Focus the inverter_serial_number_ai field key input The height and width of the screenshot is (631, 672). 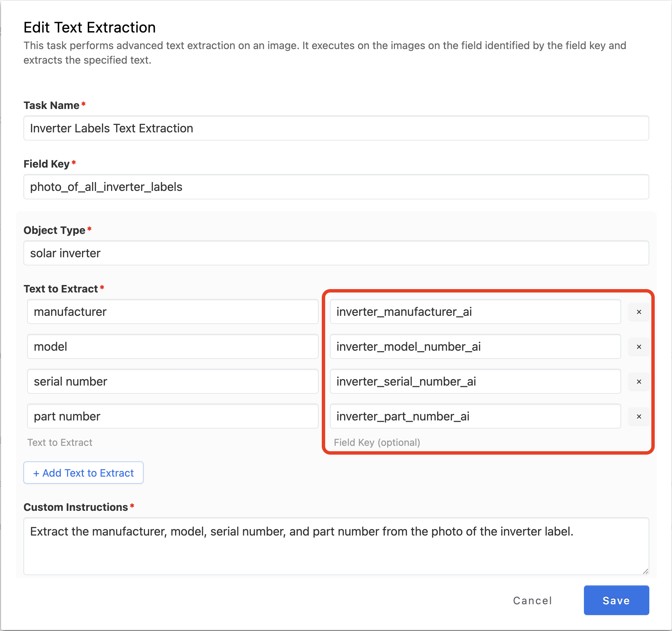coord(475,382)
